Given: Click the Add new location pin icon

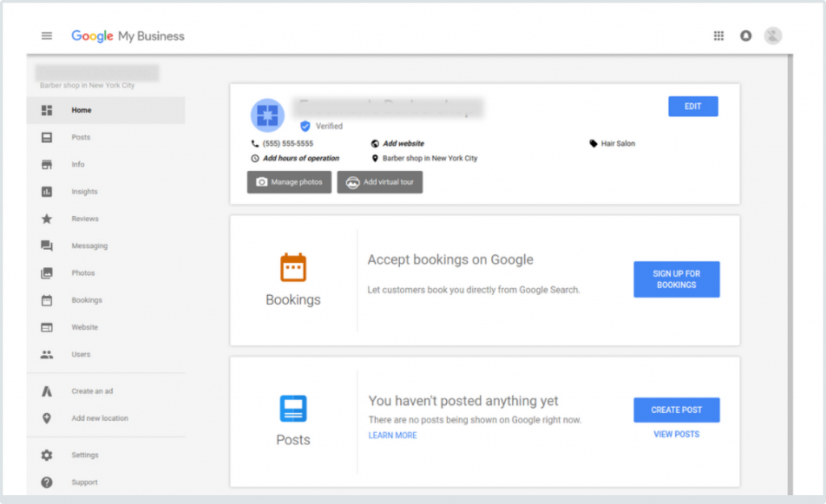Looking at the screenshot, I should point(47,419).
